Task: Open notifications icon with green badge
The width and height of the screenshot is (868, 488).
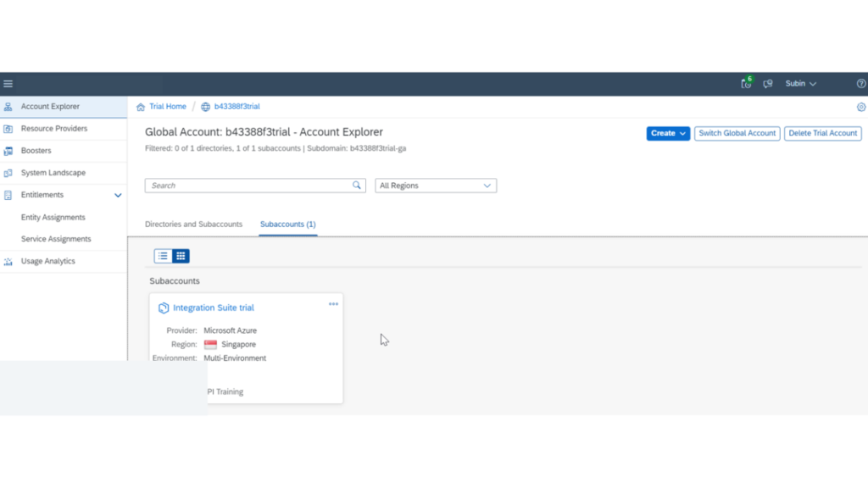Action: tap(746, 84)
